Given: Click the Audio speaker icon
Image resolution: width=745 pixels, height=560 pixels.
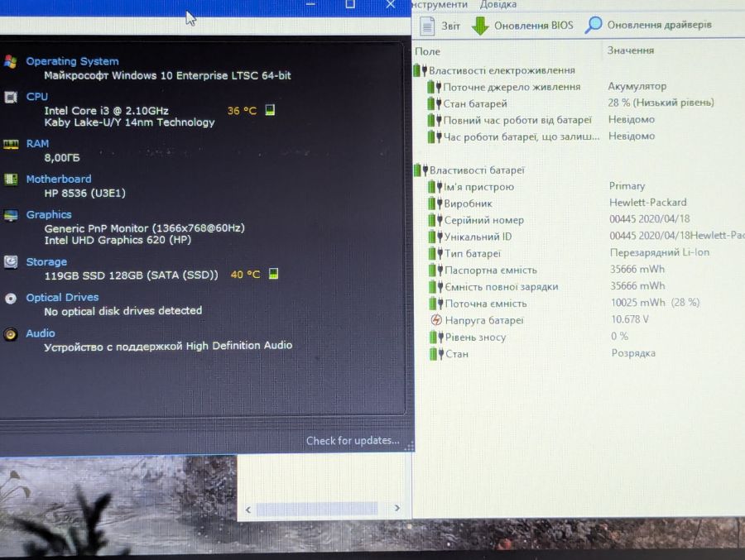Looking at the screenshot, I should click(11, 334).
